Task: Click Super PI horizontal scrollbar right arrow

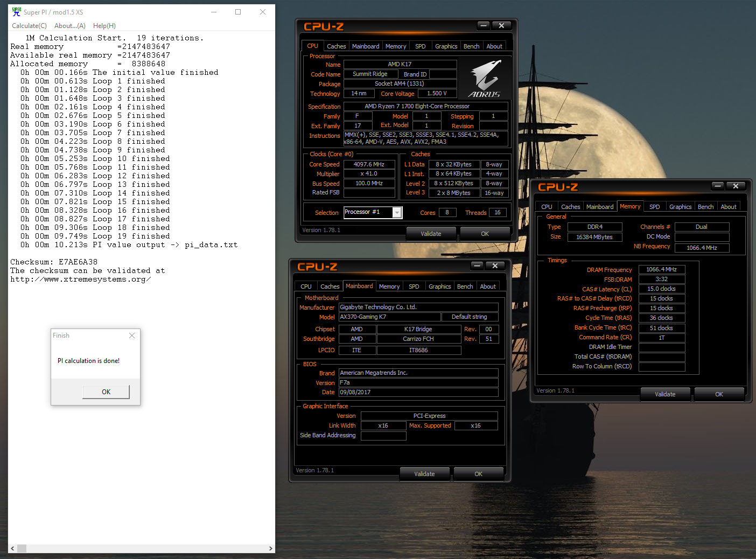Action: (x=271, y=549)
